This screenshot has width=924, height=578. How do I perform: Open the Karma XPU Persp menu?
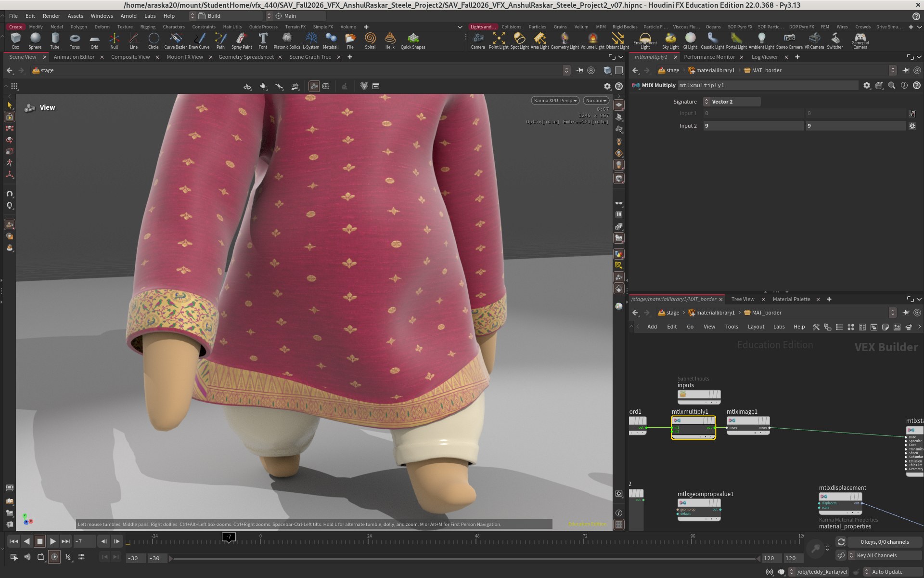pyautogui.click(x=555, y=101)
